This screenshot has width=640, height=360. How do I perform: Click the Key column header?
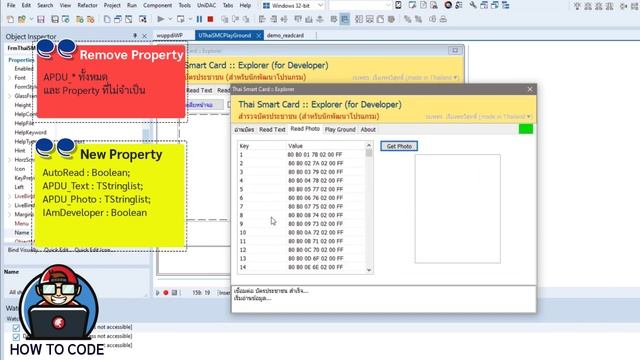click(262, 146)
